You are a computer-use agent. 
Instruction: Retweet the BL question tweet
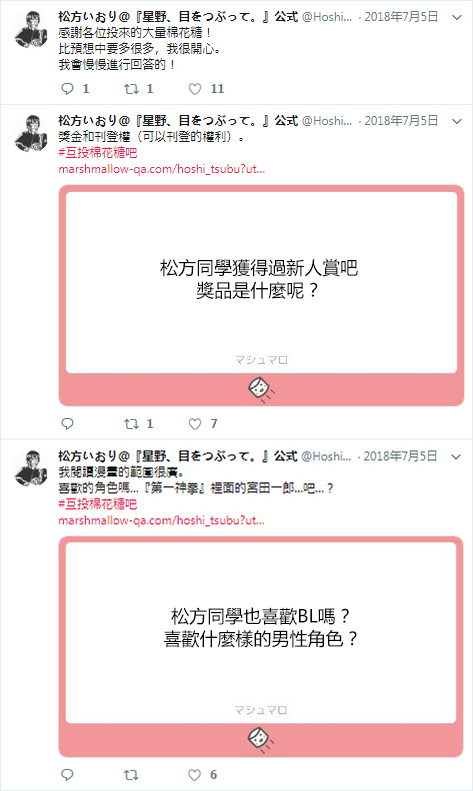click(x=132, y=775)
